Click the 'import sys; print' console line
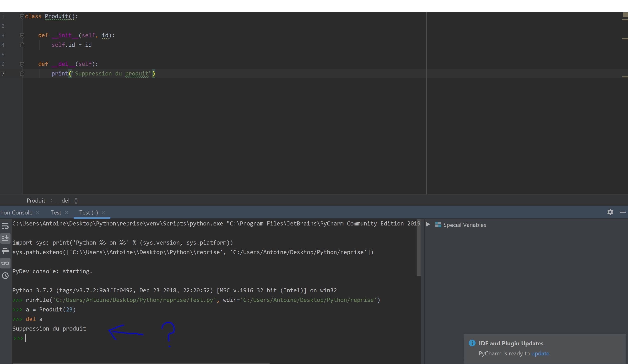 [x=123, y=243]
